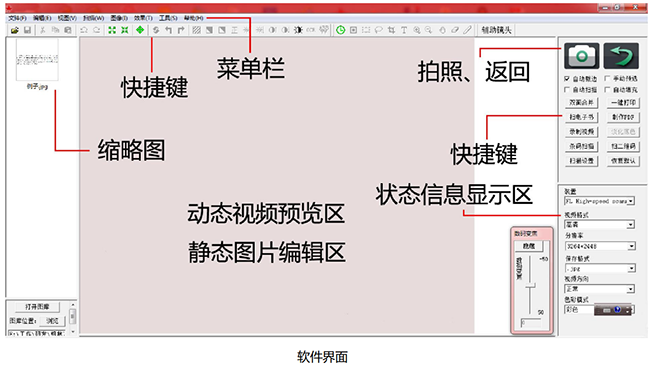Click the zoom in magnifier icon
This screenshot has width=650, height=367.
point(416,30)
